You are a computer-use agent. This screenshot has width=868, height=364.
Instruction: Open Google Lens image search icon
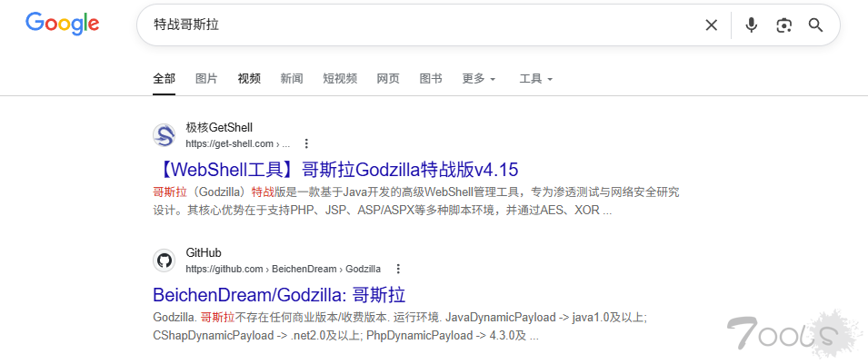point(783,25)
